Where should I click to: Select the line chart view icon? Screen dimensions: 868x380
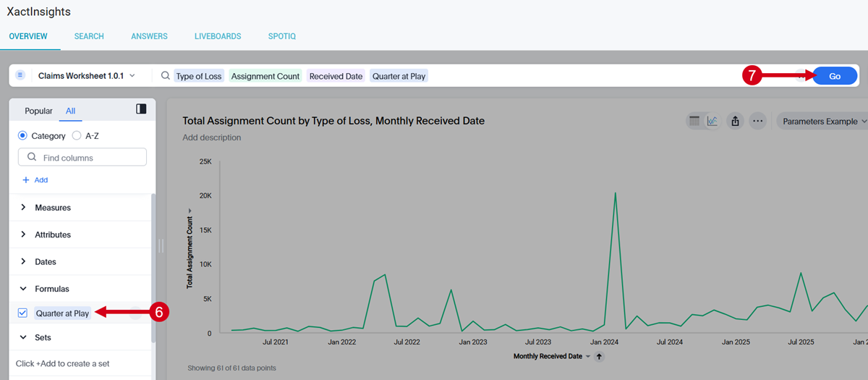712,122
